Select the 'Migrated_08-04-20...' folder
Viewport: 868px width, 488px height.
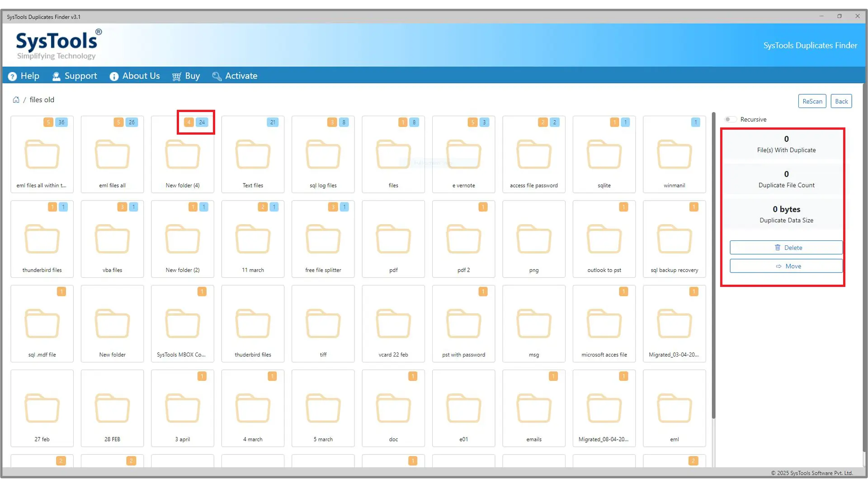[604, 408]
